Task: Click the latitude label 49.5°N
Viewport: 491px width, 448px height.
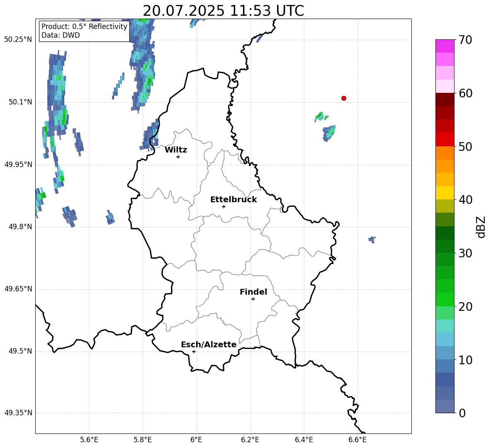Action: (20, 351)
